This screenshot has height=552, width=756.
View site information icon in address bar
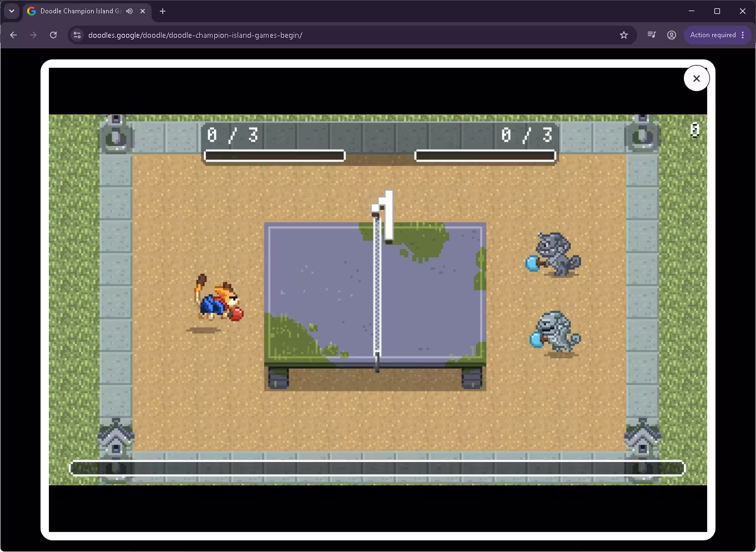click(x=77, y=35)
